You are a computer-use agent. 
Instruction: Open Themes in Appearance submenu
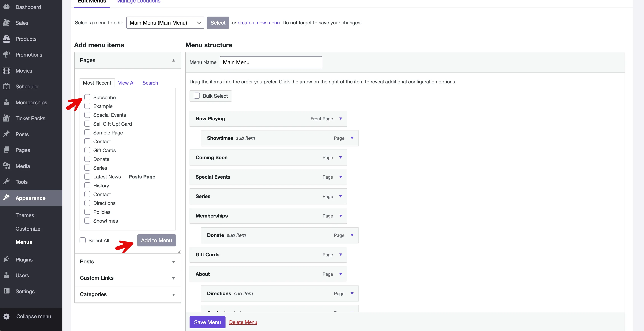coord(25,215)
